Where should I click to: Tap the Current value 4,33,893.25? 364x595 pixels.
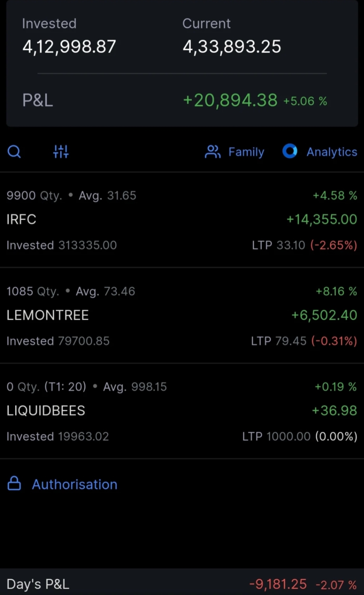coord(232,47)
